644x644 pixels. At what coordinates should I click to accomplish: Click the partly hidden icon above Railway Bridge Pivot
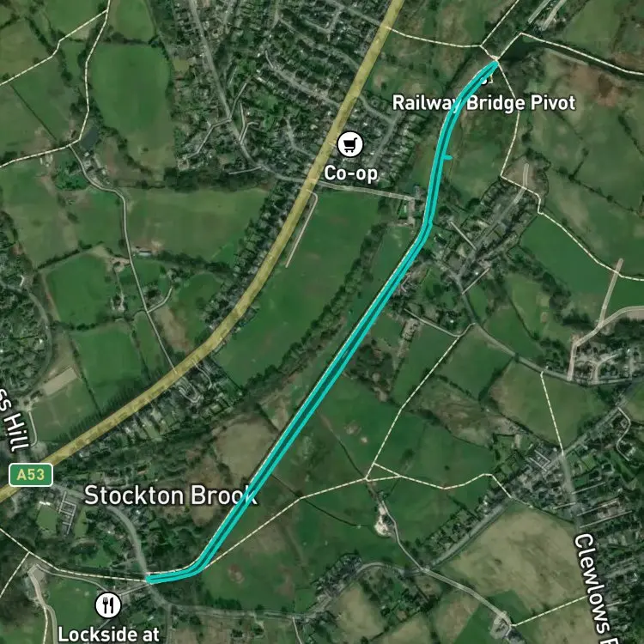point(485,80)
